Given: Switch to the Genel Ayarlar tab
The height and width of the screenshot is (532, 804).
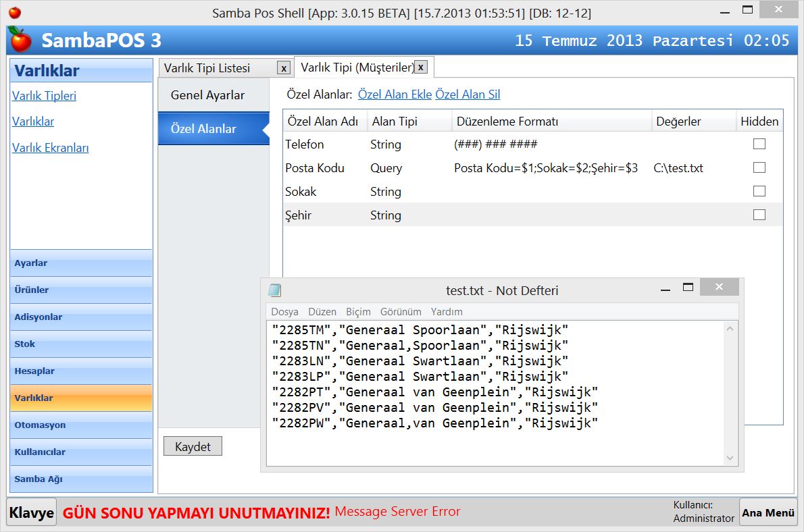Looking at the screenshot, I should pos(208,95).
